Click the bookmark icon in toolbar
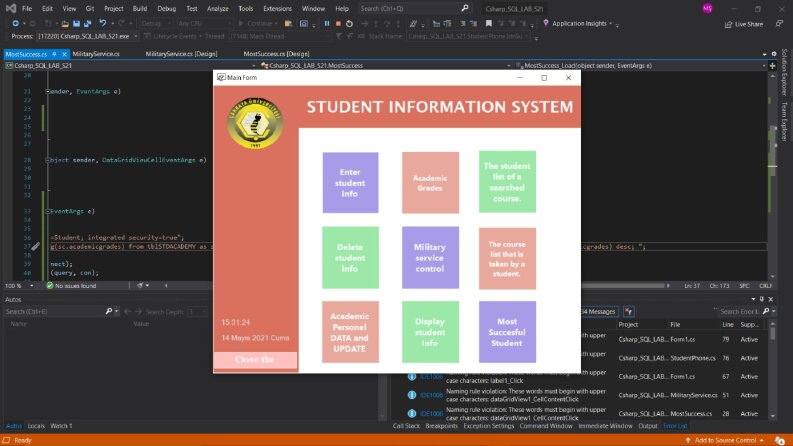 point(489,23)
